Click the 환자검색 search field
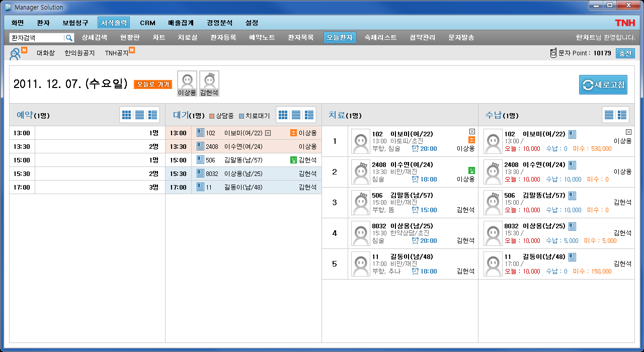The width and height of the screenshot is (644, 352). (x=37, y=38)
